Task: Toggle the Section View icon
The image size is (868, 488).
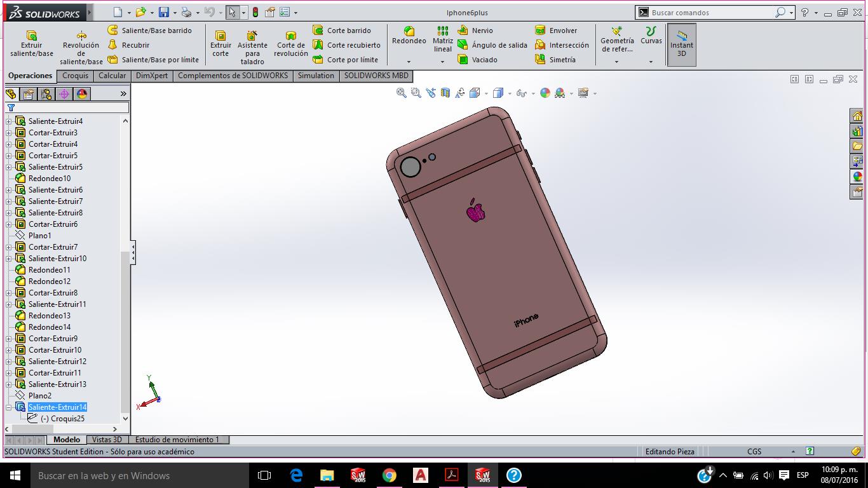Action: [445, 93]
